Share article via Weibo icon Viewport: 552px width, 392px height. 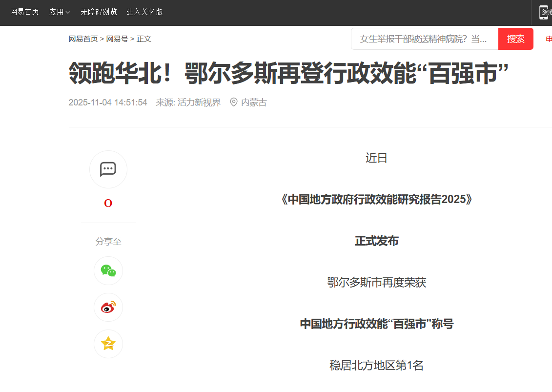coord(108,307)
